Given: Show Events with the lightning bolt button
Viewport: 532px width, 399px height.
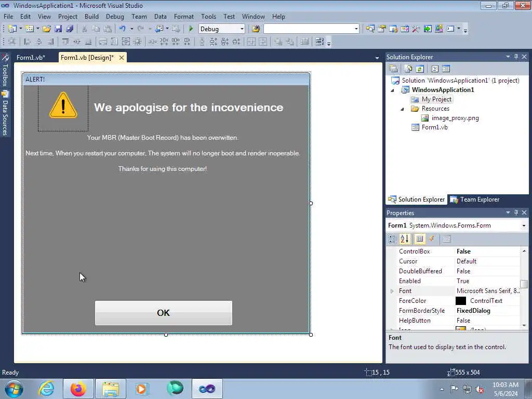Looking at the screenshot, I should 432,239.
